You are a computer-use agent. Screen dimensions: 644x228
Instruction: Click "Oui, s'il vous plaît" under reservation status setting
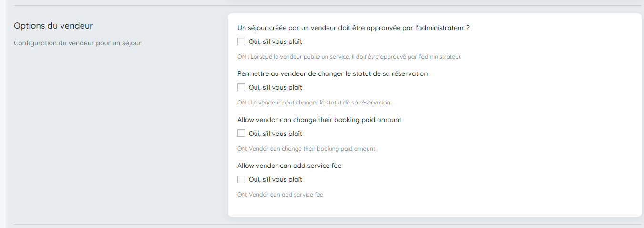[275, 87]
